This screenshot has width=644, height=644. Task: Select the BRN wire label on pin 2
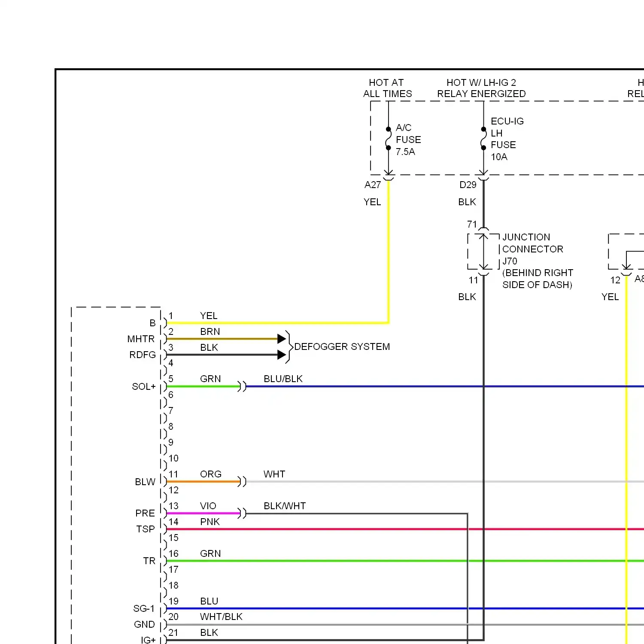coord(210,331)
